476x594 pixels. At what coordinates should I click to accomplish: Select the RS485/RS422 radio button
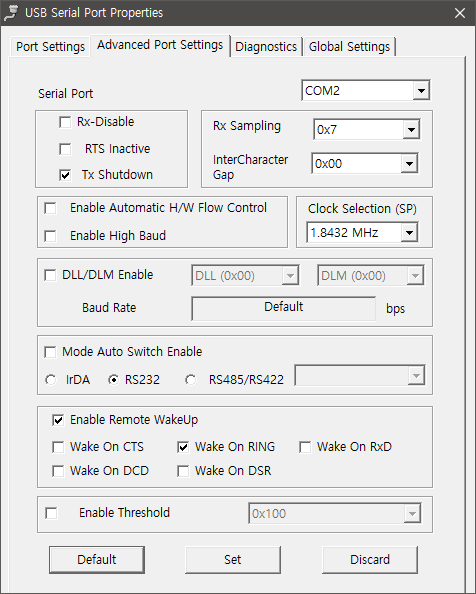190,380
